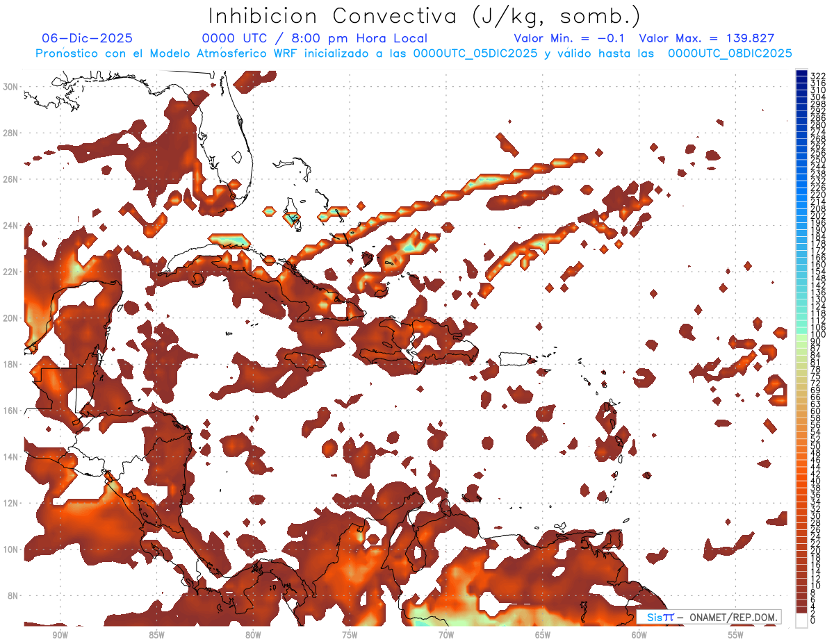Image resolution: width=834 pixels, height=644 pixels.
Task: Click the colorbar value label '220'
Action: point(817,195)
